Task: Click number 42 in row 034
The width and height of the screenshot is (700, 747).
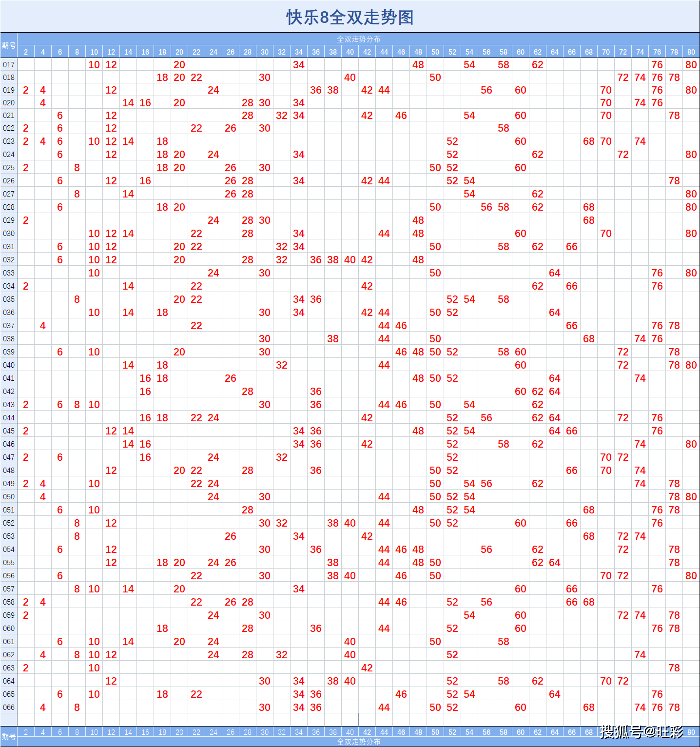Action: click(367, 286)
